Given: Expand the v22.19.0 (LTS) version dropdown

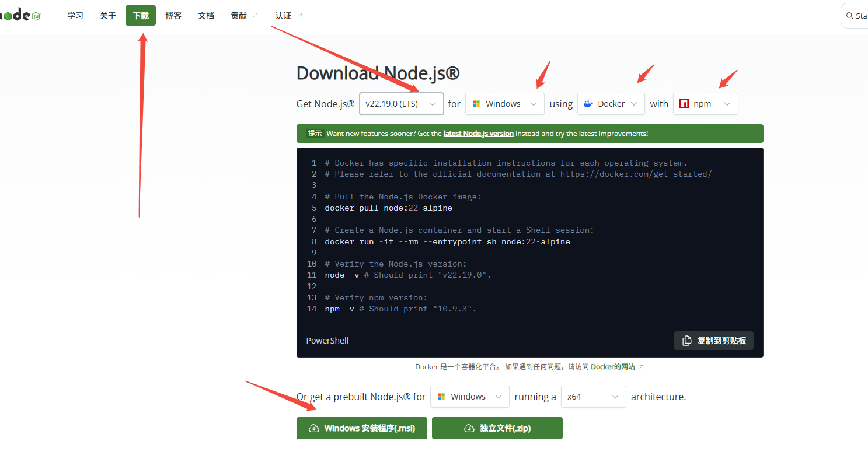Looking at the screenshot, I should [x=401, y=104].
